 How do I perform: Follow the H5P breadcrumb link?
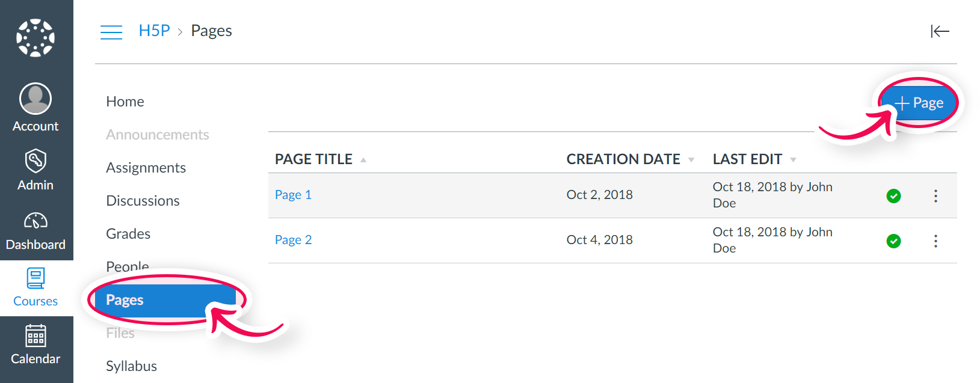[155, 31]
